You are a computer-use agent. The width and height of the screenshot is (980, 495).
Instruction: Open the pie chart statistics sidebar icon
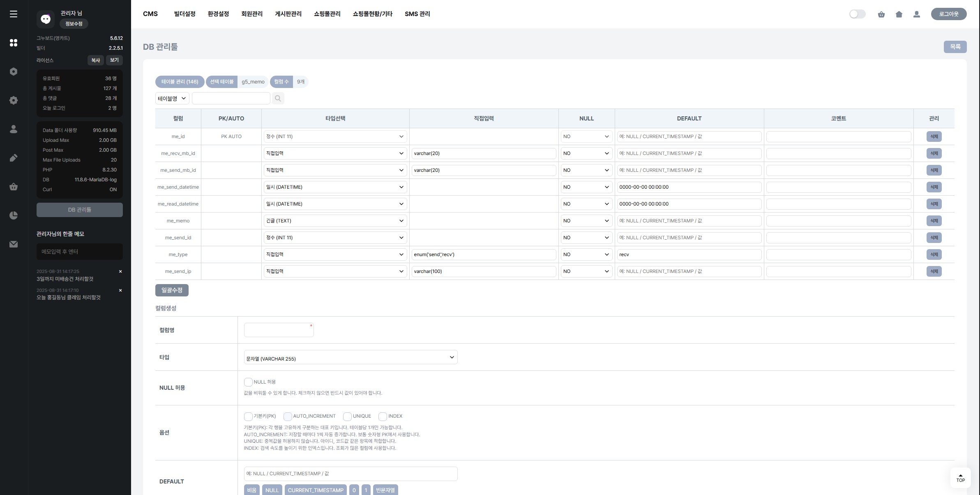(14, 215)
